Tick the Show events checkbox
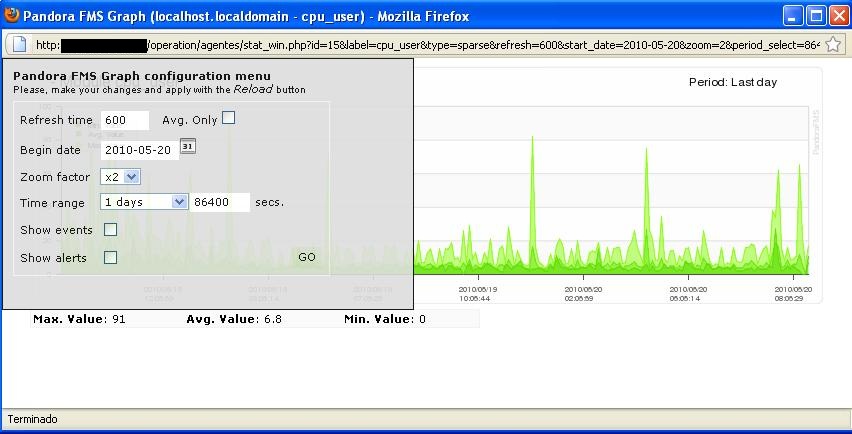Image resolution: width=852 pixels, height=434 pixels. pos(110,230)
